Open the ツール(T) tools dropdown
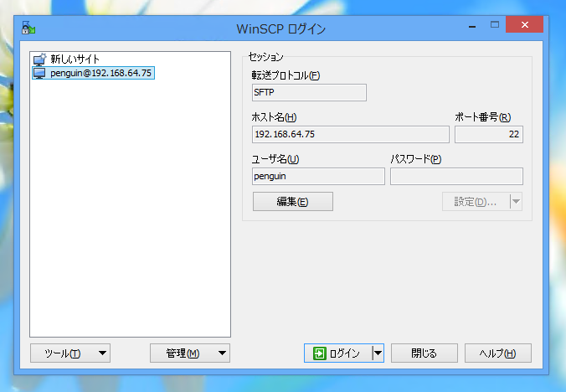Image resolution: width=566 pixels, height=392 pixels. (70, 353)
